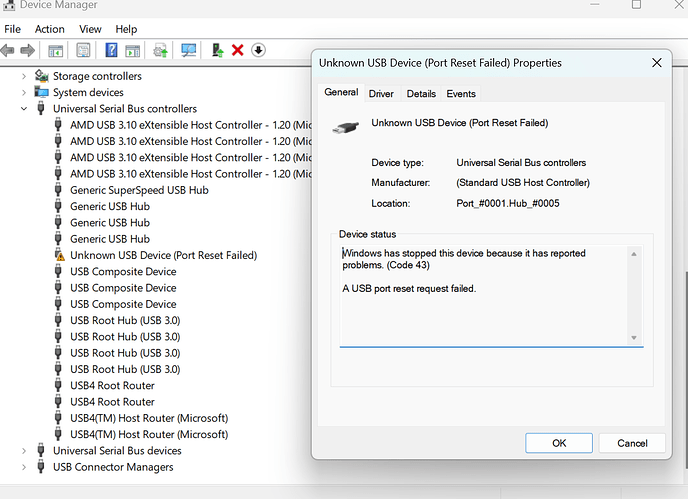Click the USB Connector Managers category icon

click(x=41, y=467)
